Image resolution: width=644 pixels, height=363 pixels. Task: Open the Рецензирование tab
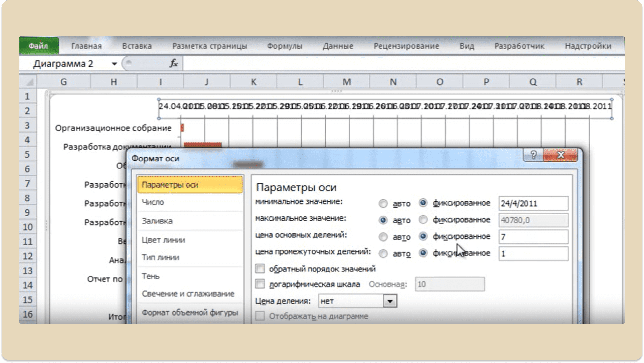406,46
